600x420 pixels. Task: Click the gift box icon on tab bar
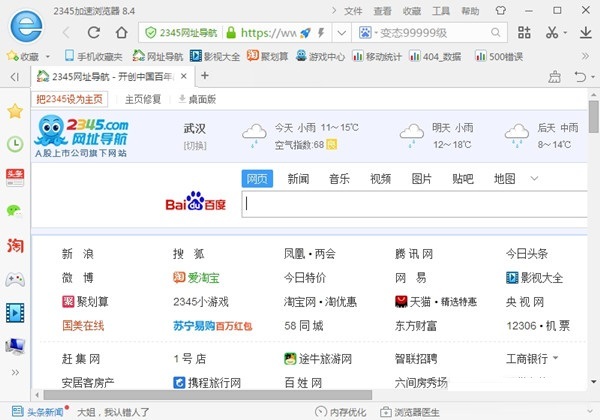click(x=554, y=77)
